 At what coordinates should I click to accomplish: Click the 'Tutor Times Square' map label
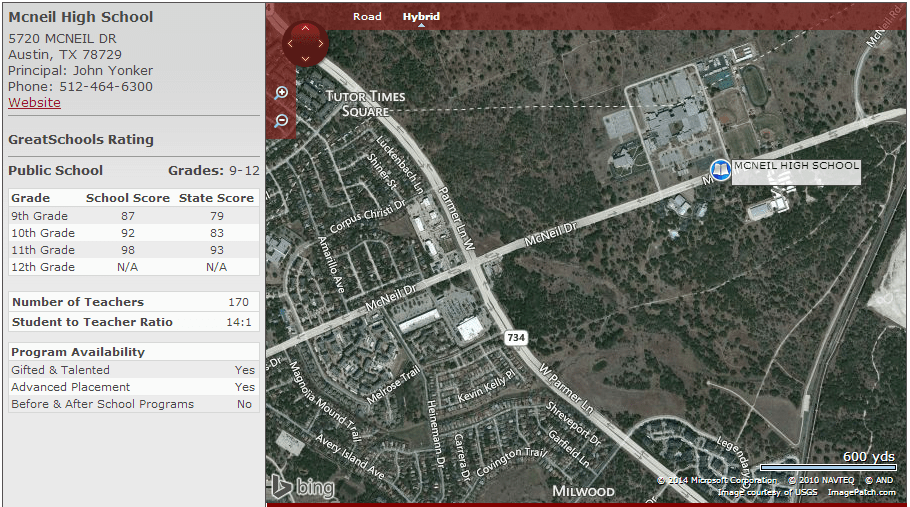(x=365, y=104)
